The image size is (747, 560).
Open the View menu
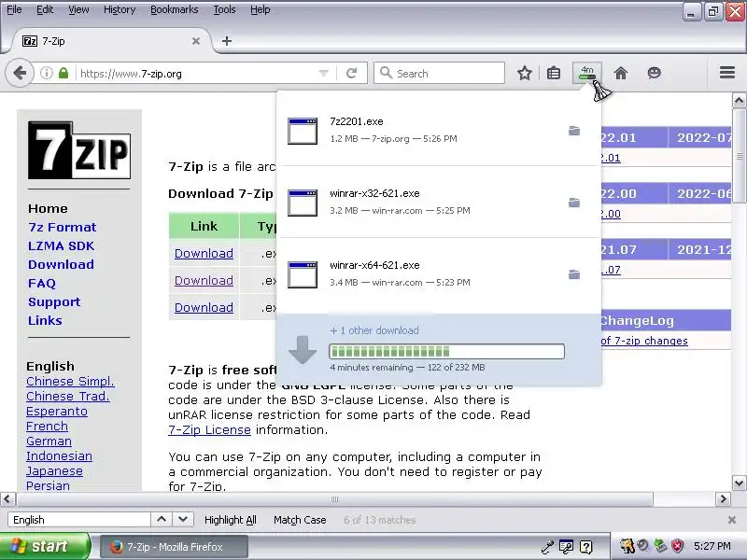(78, 9)
